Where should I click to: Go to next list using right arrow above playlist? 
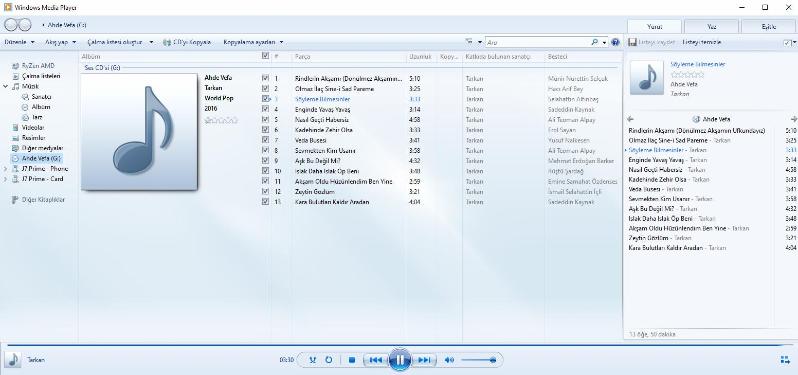(x=794, y=119)
